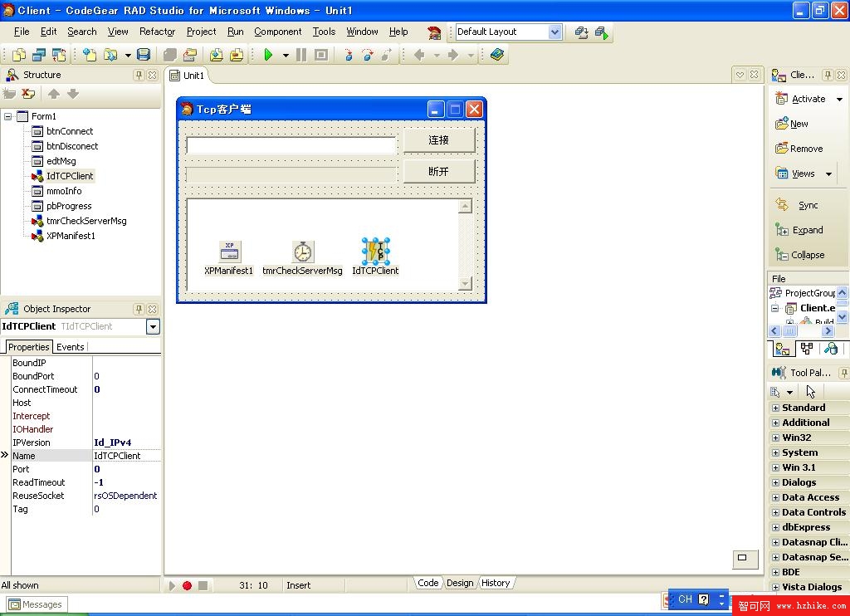Click the Open file toolbar icon
Viewport: 850px width, 616px height.
coord(110,55)
